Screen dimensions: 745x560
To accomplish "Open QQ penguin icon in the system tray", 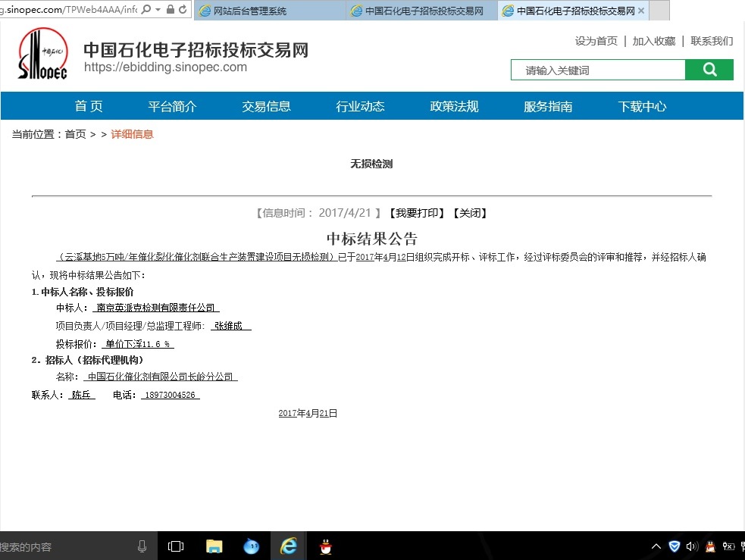I will [x=709, y=546].
